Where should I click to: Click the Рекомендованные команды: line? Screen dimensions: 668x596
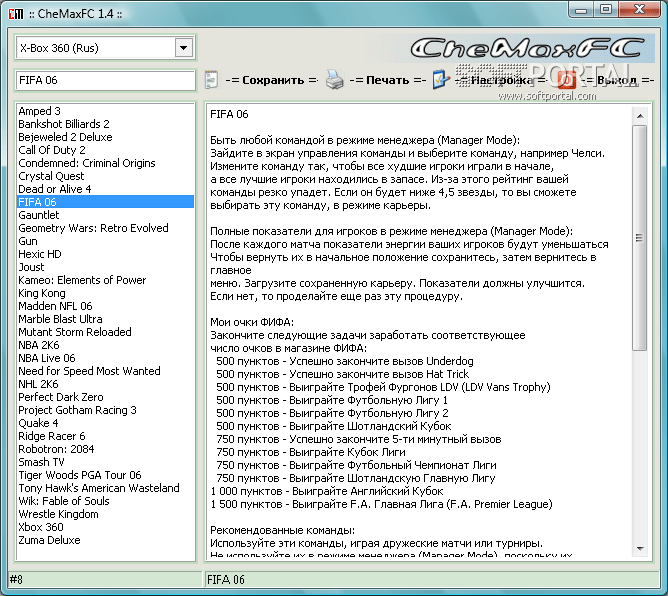point(282,530)
